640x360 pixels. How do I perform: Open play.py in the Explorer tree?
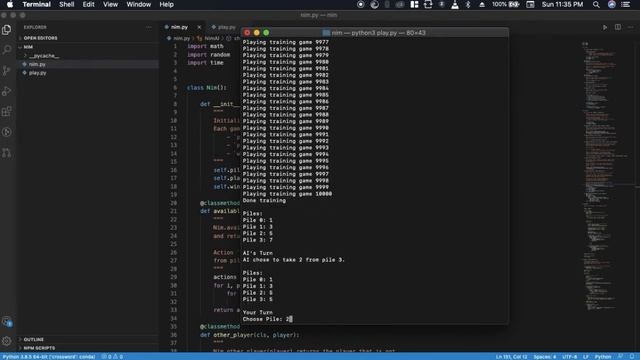38,73
